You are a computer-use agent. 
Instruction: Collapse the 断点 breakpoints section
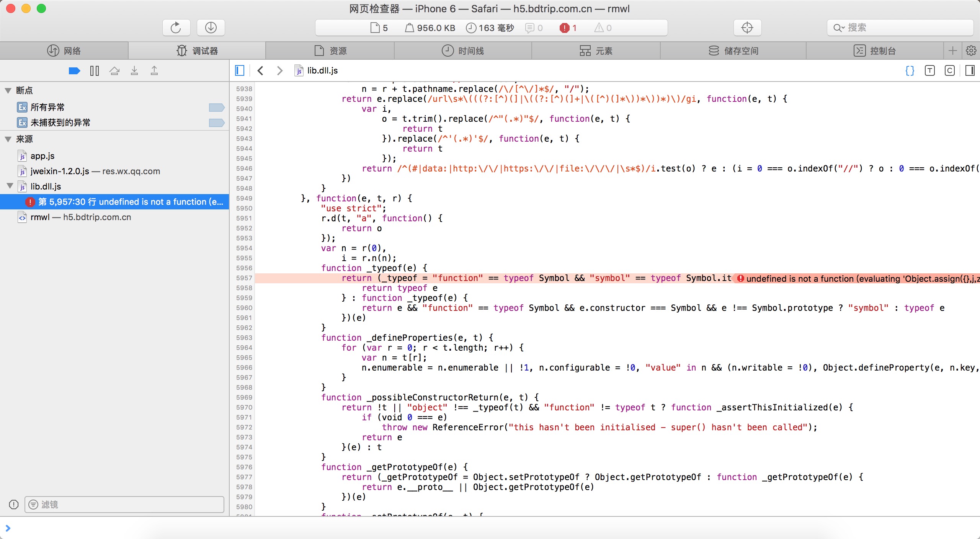click(8, 91)
